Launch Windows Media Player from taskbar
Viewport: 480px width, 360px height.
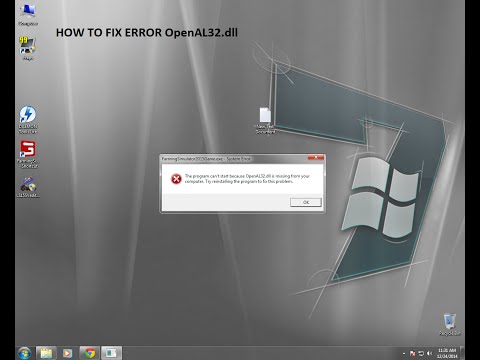click(68, 353)
